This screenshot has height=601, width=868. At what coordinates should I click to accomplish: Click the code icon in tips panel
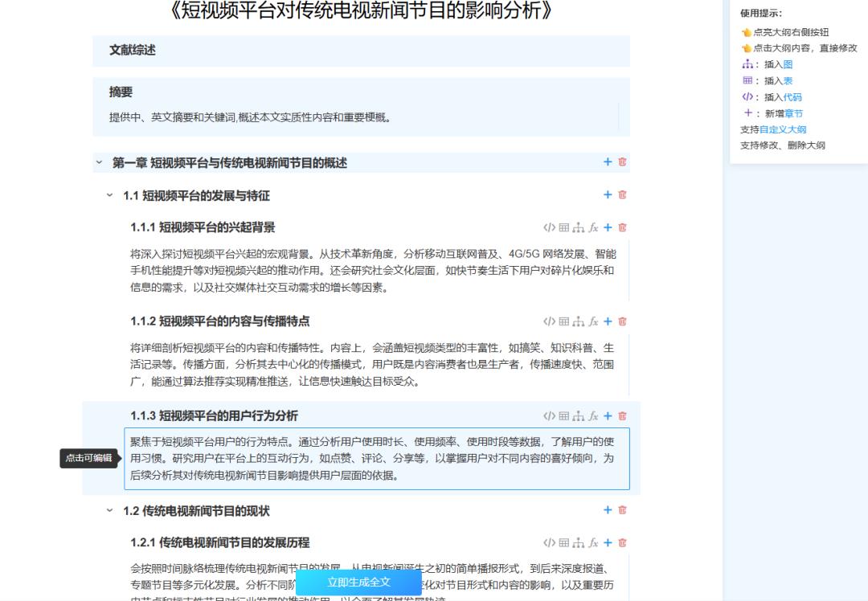tap(747, 97)
